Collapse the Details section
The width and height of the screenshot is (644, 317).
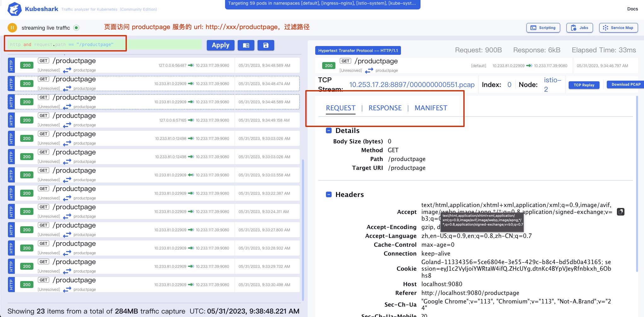coord(329,130)
